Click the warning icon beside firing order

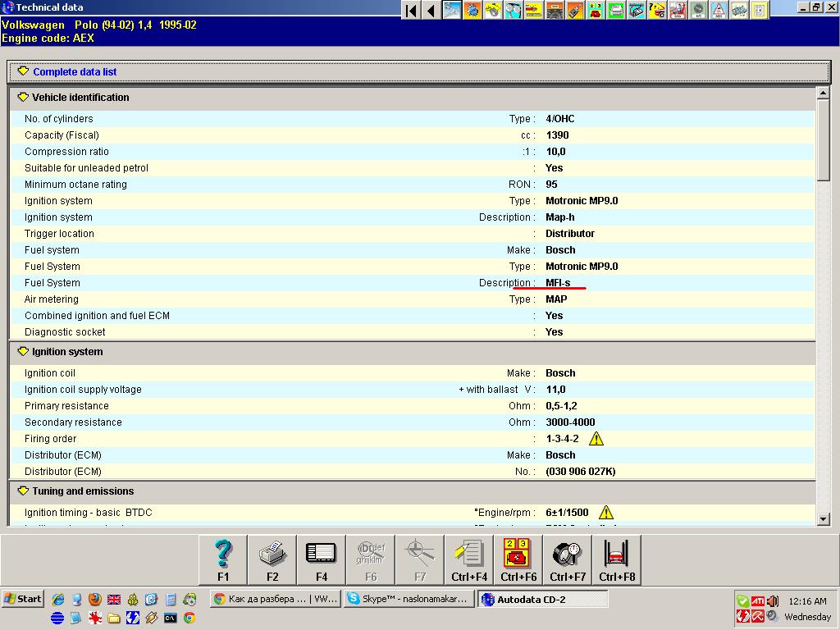[x=596, y=439]
